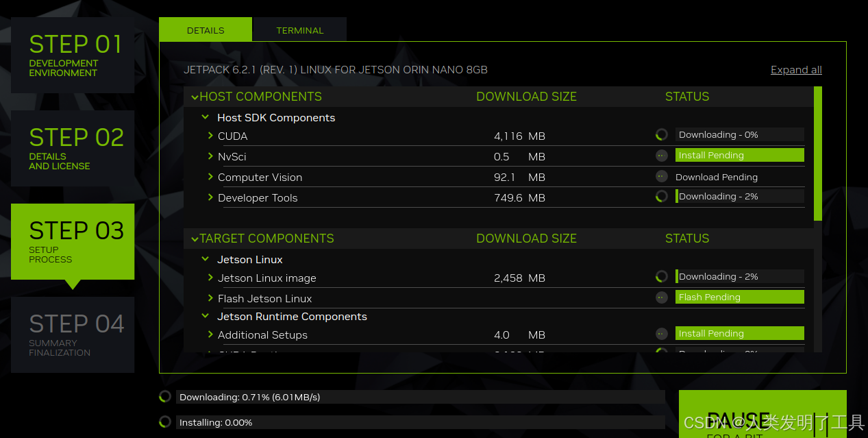Click overall Downloading 0.71% progress bar

point(421,397)
